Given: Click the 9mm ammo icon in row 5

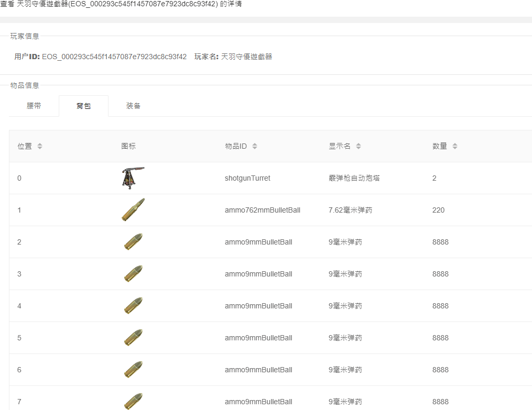Looking at the screenshot, I should [x=133, y=338].
